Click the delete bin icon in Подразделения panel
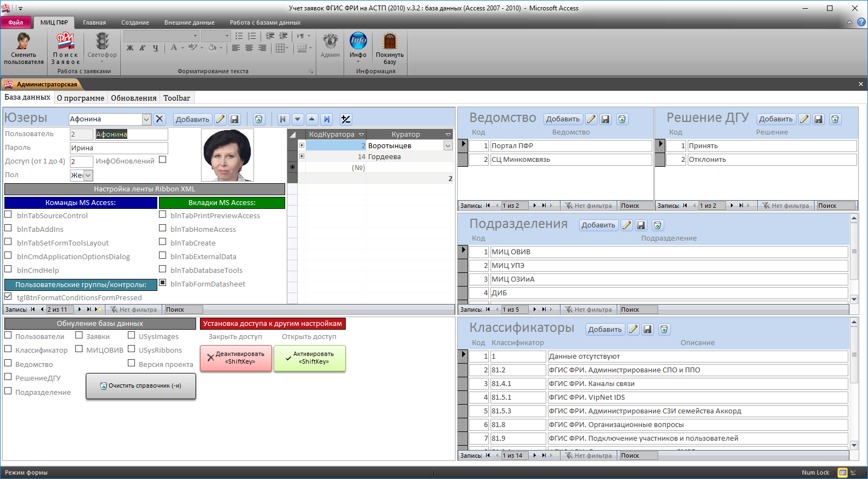868x479 pixels. (x=658, y=225)
